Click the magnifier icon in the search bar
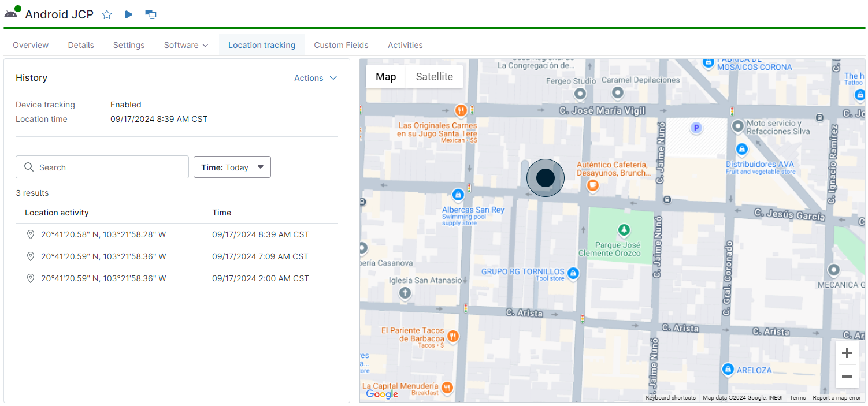 29,167
